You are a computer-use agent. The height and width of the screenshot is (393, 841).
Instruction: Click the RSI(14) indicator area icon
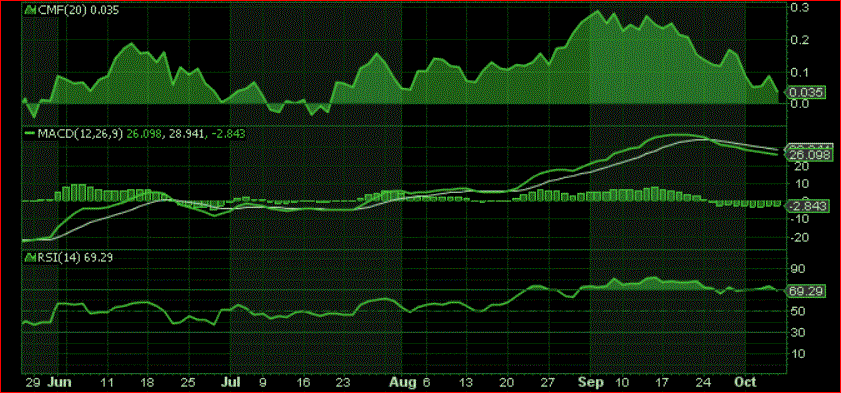pyautogui.click(x=30, y=257)
